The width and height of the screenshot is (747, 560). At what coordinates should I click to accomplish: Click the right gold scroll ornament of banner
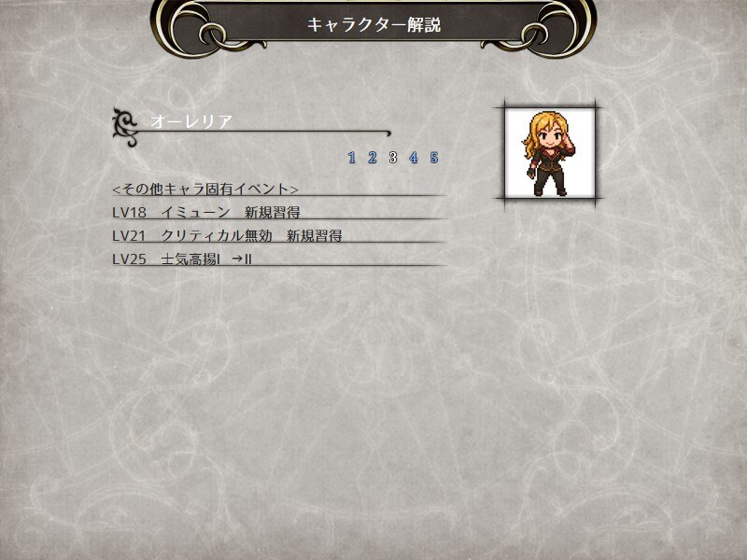pos(539,29)
